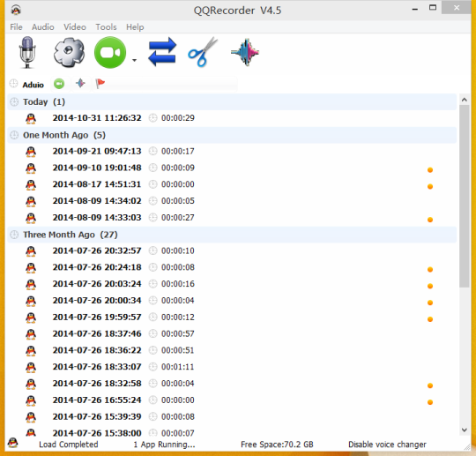Select the Aduio filter tab

[33, 85]
